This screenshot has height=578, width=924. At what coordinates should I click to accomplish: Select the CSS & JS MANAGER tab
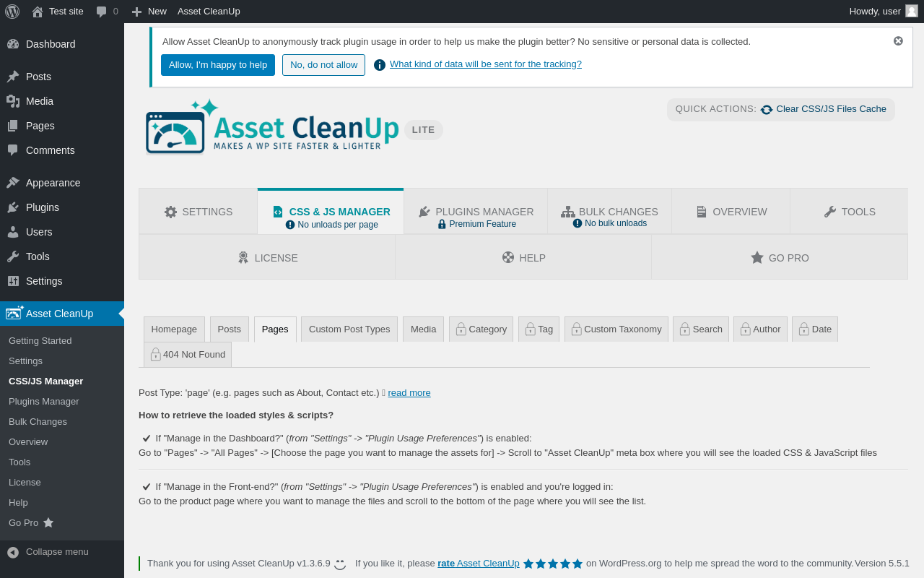point(331,212)
